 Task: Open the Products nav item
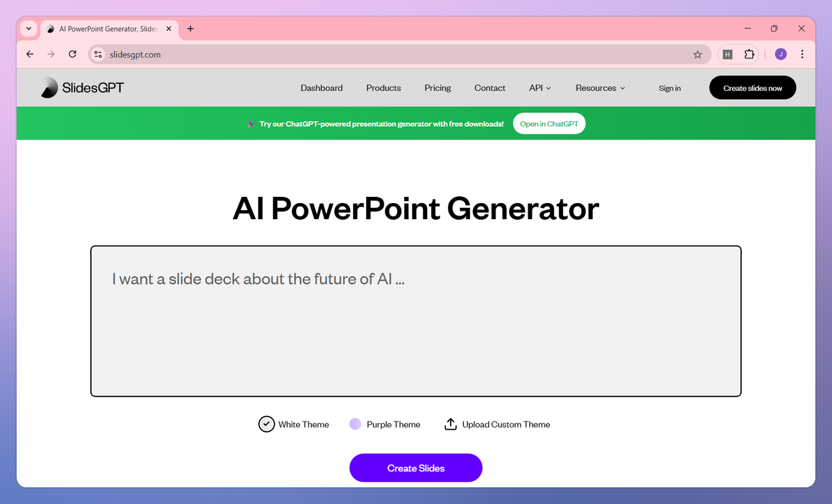coord(383,88)
